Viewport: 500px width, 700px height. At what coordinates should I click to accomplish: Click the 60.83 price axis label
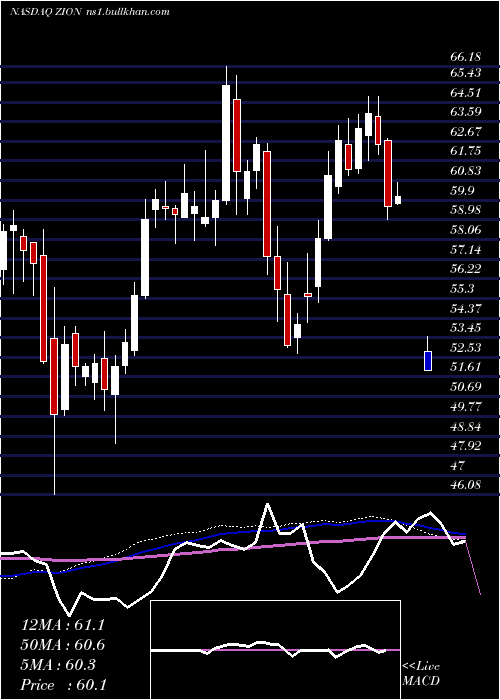(x=465, y=171)
